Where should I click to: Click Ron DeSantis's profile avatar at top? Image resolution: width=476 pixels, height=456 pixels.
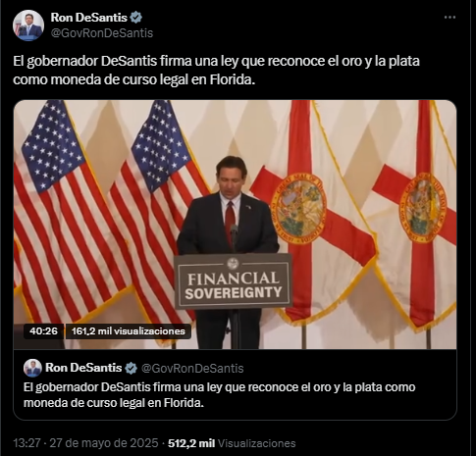click(x=28, y=25)
